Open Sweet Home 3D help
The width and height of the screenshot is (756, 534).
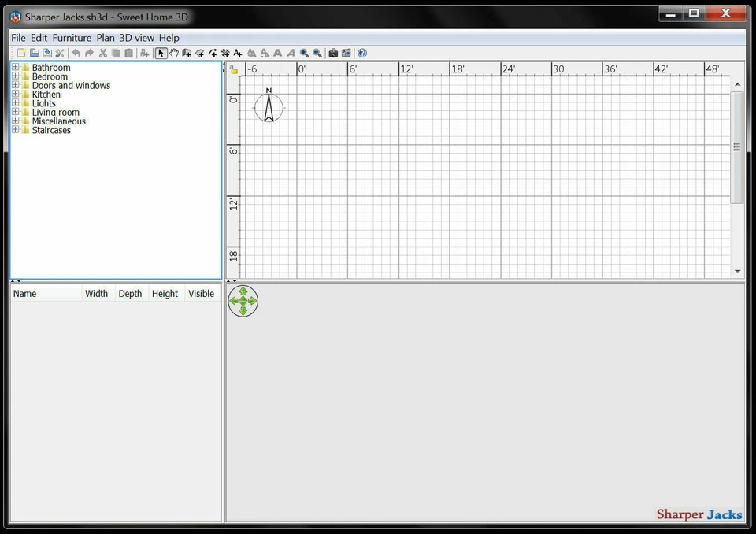(169, 37)
